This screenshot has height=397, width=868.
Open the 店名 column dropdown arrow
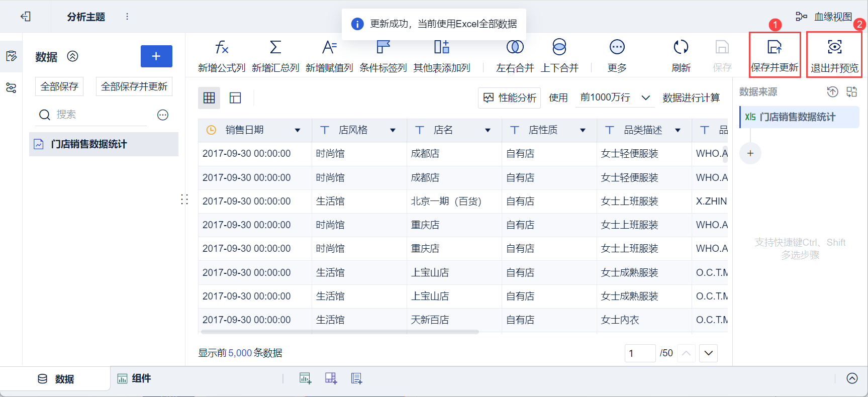(488, 131)
